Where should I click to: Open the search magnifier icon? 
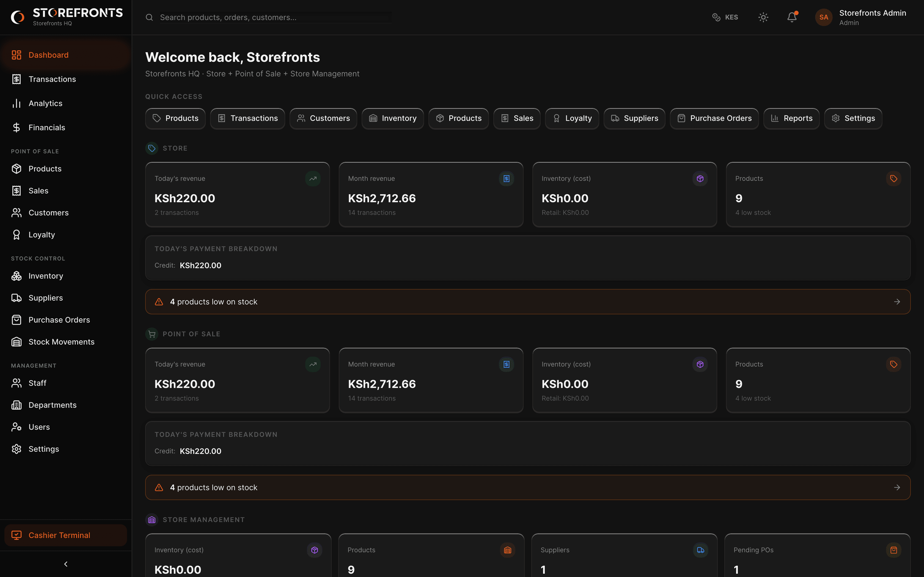[x=149, y=17]
